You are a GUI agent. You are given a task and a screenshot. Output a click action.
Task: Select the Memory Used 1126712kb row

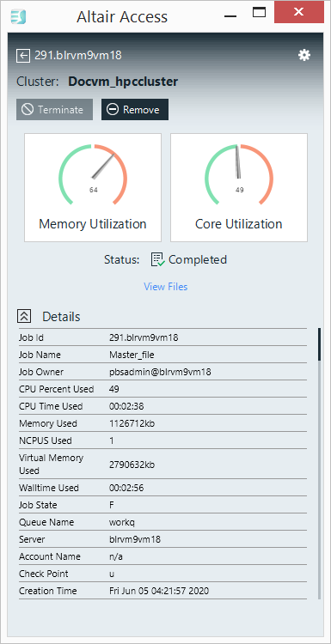[x=162, y=423]
